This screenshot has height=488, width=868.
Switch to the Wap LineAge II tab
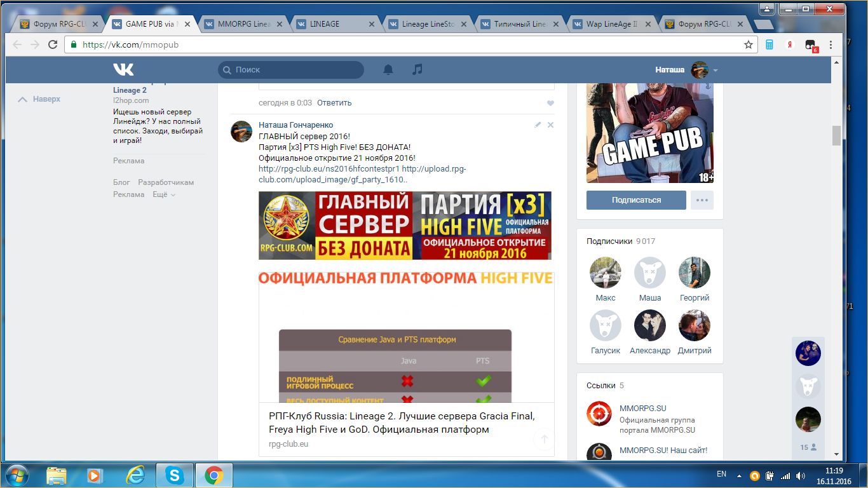(x=611, y=24)
